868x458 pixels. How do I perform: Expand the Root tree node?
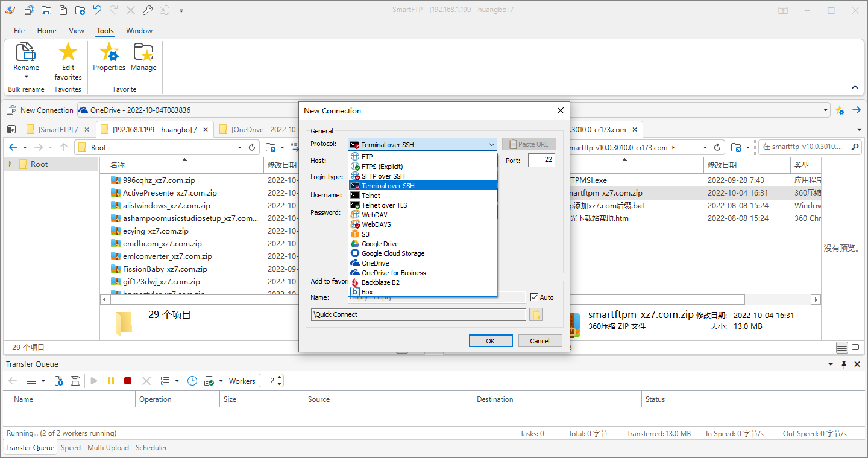tap(10, 164)
